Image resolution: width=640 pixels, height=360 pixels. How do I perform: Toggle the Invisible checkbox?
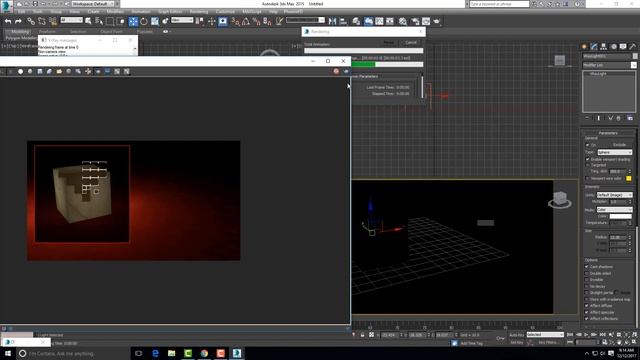point(587,280)
